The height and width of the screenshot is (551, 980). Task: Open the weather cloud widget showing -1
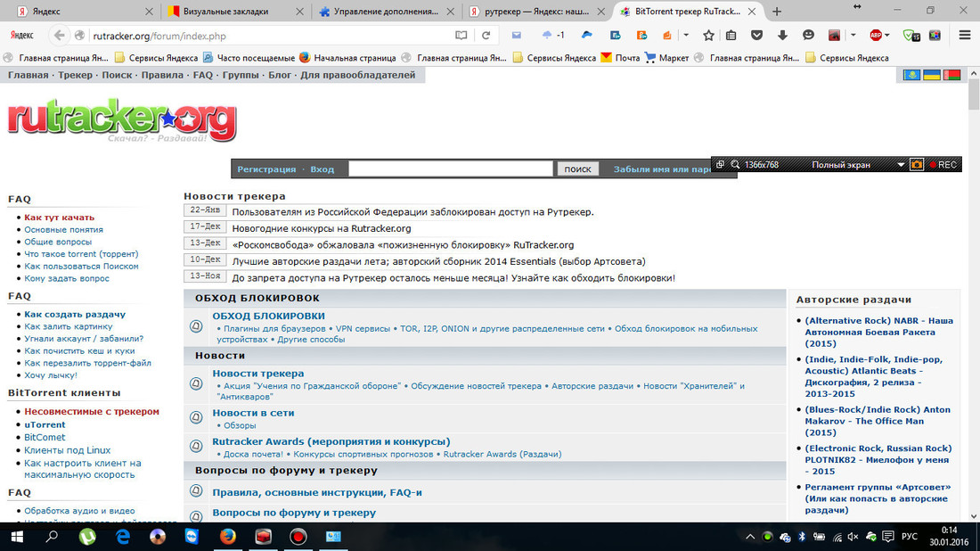553,36
